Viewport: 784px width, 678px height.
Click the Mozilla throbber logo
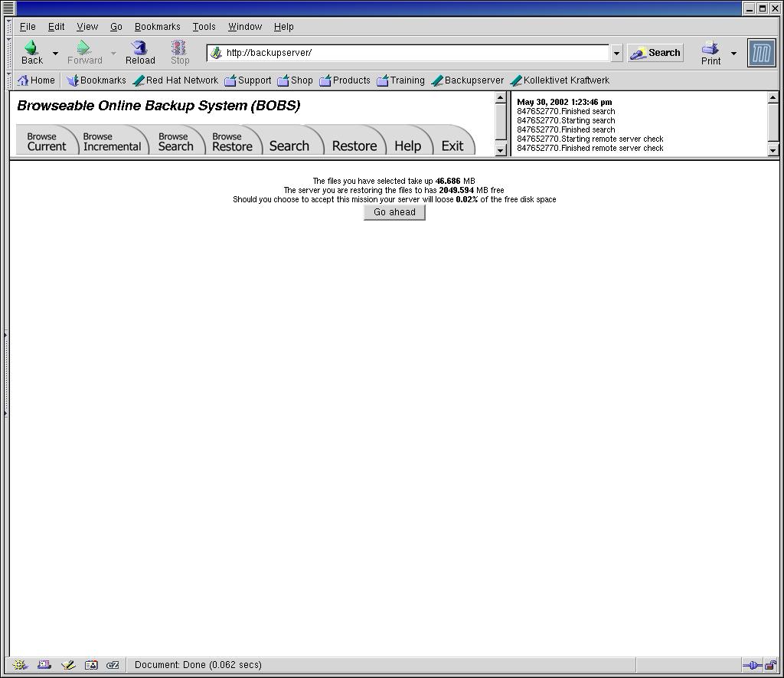coord(761,53)
